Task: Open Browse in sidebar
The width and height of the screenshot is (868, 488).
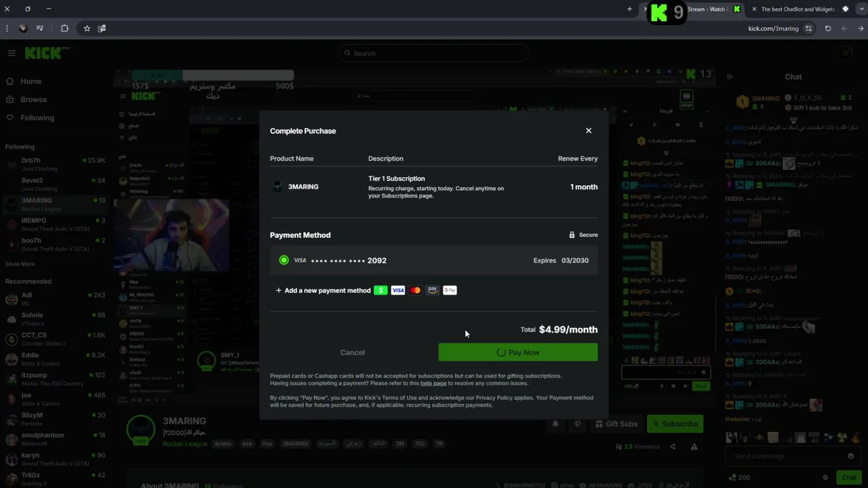Action: [33, 100]
